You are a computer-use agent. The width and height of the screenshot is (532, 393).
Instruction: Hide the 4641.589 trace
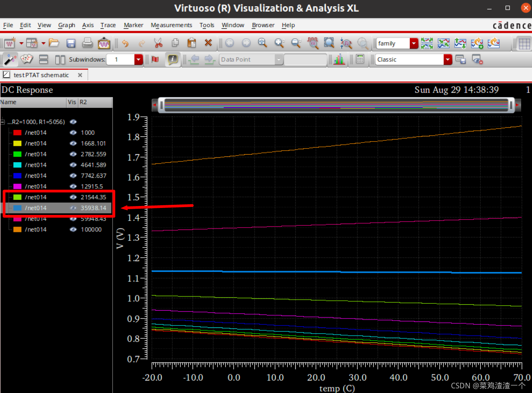click(x=73, y=165)
